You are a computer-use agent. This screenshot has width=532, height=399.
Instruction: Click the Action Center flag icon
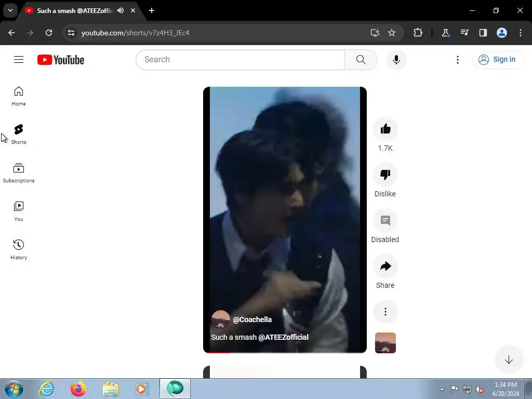click(x=454, y=389)
